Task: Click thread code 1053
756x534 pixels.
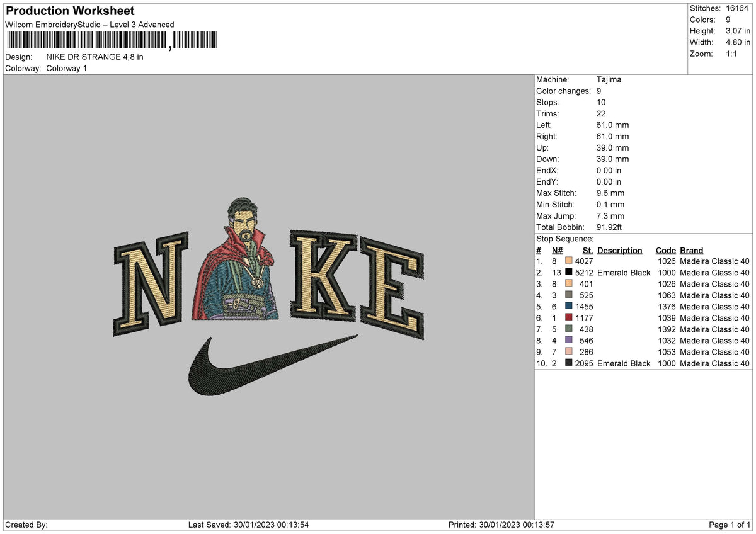Action: pos(667,352)
